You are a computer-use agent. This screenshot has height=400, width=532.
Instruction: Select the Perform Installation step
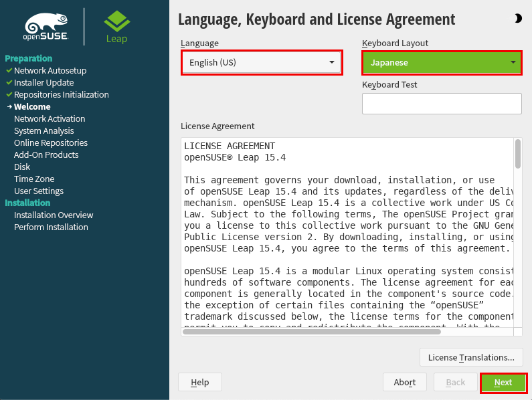pos(51,227)
